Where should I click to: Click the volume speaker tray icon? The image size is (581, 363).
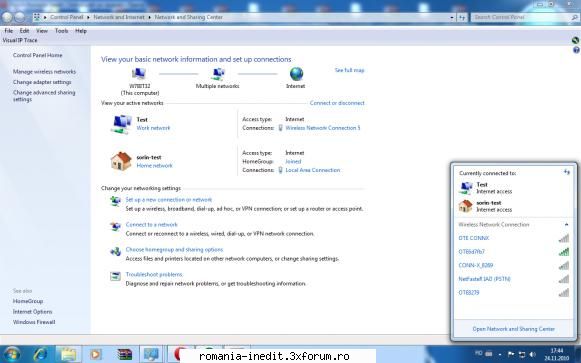pyautogui.click(x=533, y=354)
